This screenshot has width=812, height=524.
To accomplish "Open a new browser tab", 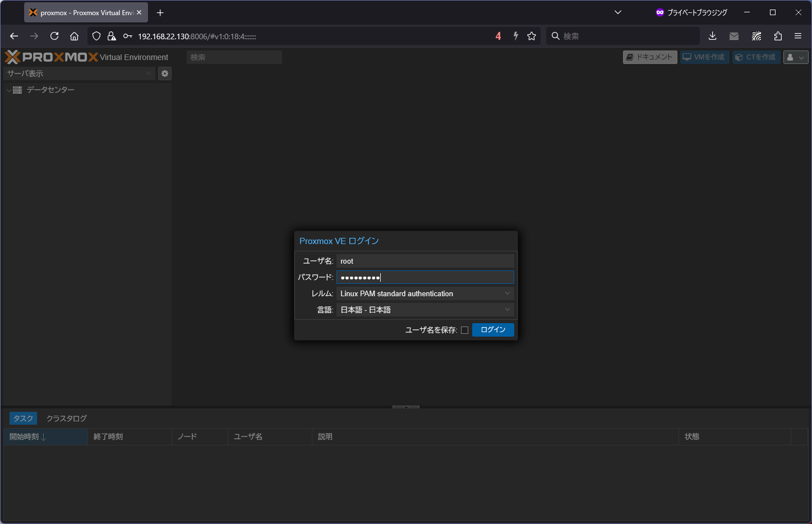I will (x=160, y=12).
